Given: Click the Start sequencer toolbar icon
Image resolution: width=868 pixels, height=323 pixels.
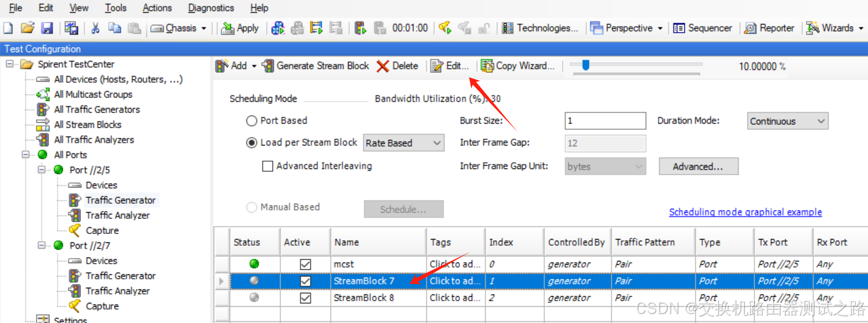Looking at the screenshot, I should point(317,28).
